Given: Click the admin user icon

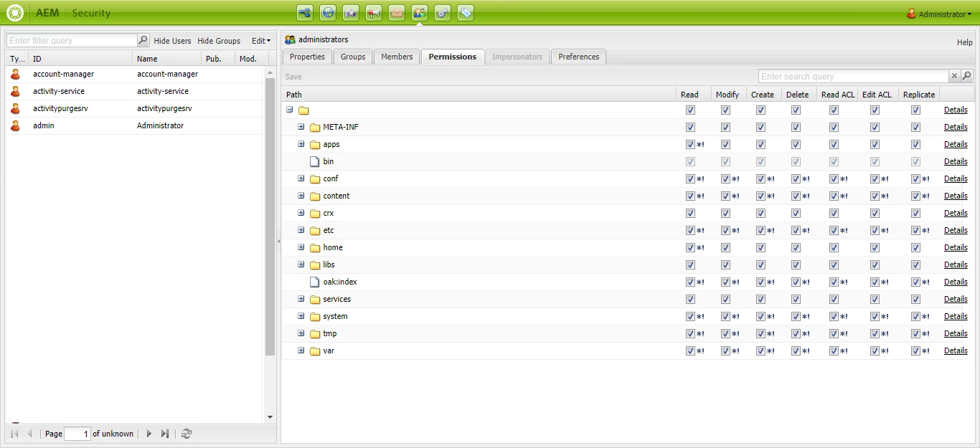Looking at the screenshot, I should tap(15, 125).
